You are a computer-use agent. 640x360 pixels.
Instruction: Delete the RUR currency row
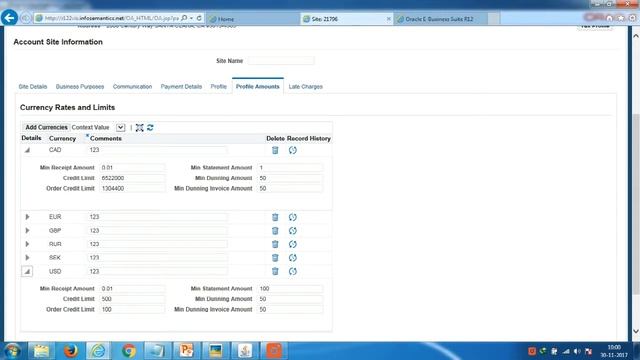(275, 244)
